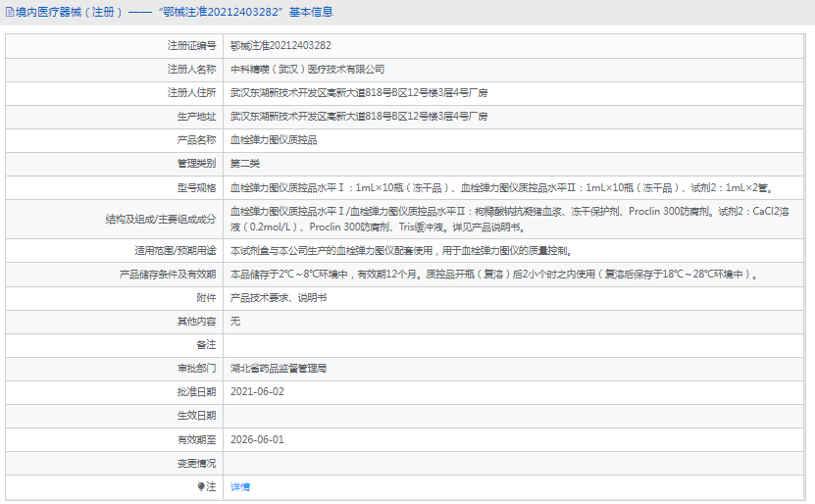Click the 注册人住所 label cell
The height and width of the screenshot is (504, 815).
[x=115, y=93]
